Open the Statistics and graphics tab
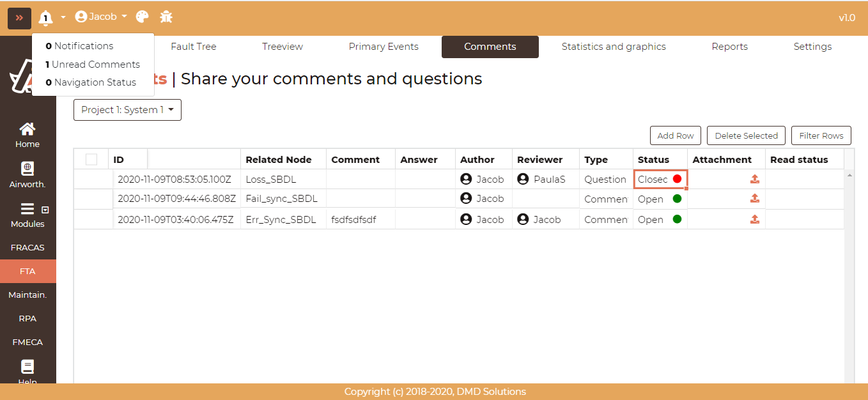868x400 pixels. [613, 47]
